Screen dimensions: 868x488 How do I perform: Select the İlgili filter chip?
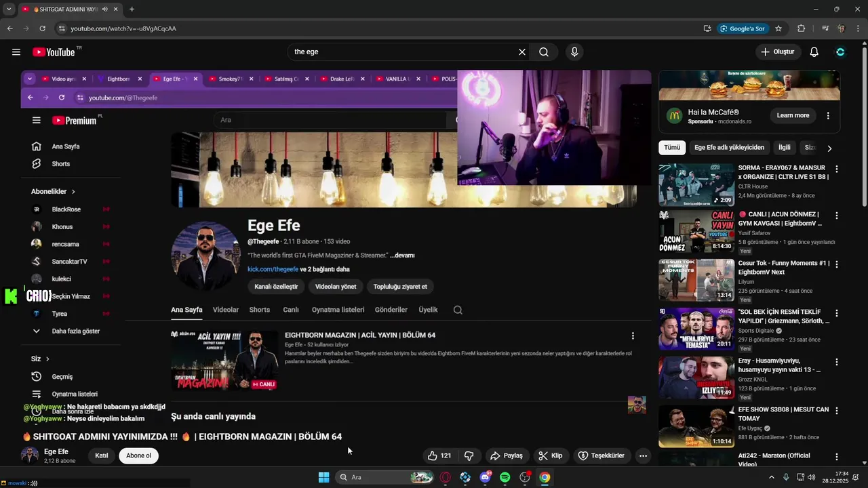click(784, 148)
